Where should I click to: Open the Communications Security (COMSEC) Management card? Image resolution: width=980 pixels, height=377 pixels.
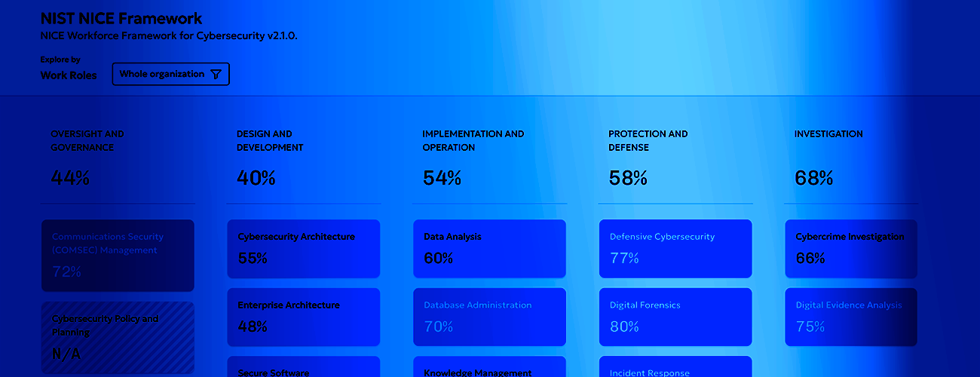point(118,256)
